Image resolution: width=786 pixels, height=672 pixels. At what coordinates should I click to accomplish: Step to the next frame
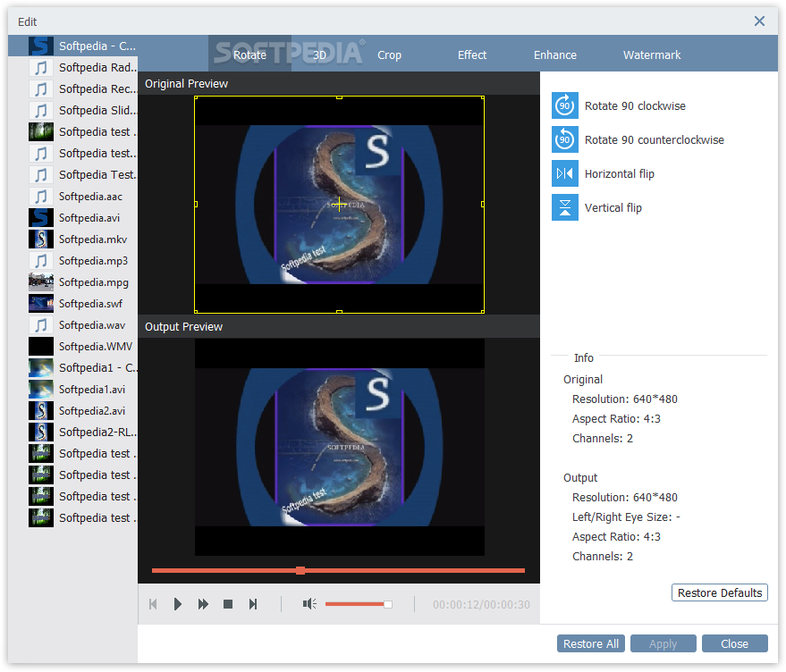click(253, 604)
